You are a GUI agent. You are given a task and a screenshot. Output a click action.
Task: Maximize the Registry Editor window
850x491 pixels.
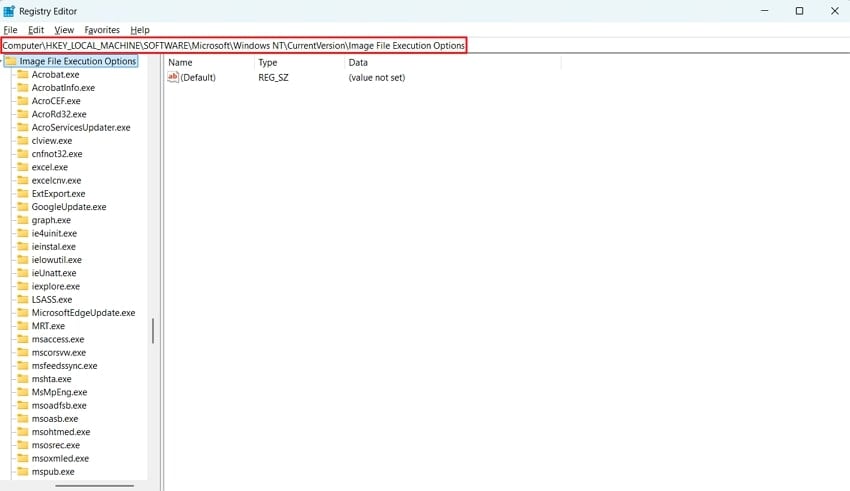pos(799,11)
